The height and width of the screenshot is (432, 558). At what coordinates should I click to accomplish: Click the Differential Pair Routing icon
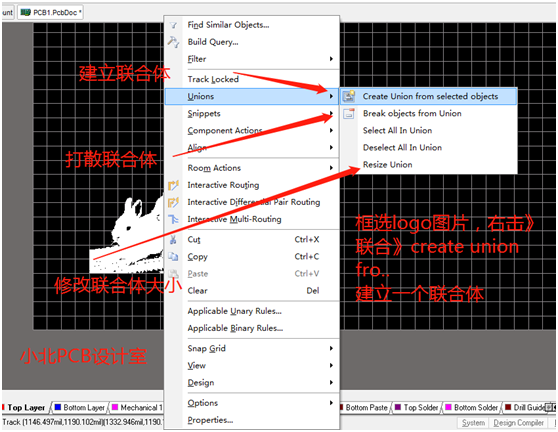coord(173,202)
